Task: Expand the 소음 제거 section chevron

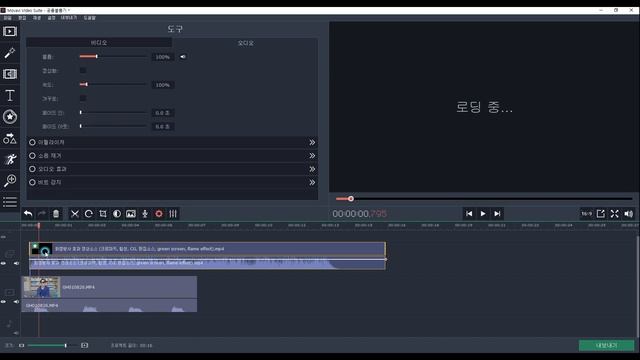Action: click(312, 156)
